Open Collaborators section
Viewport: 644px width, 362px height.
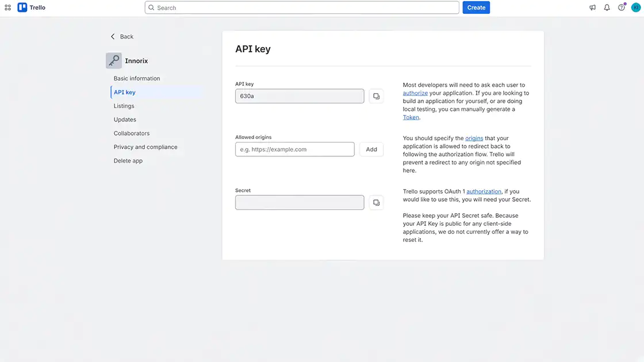click(132, 133)
